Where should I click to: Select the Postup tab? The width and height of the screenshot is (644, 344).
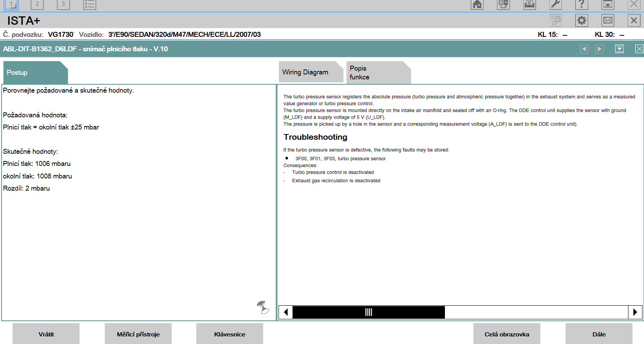click(x=35, y=73)
